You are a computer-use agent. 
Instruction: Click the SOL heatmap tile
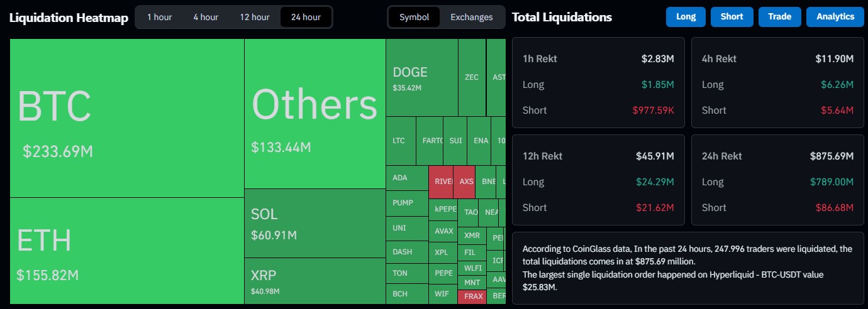point(314,223)
